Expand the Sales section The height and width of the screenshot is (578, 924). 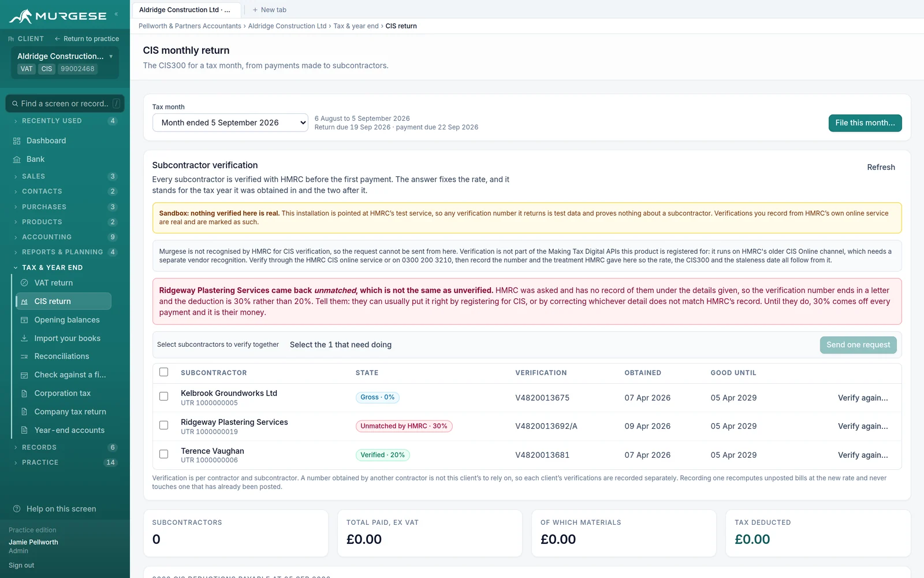point(65,176)
